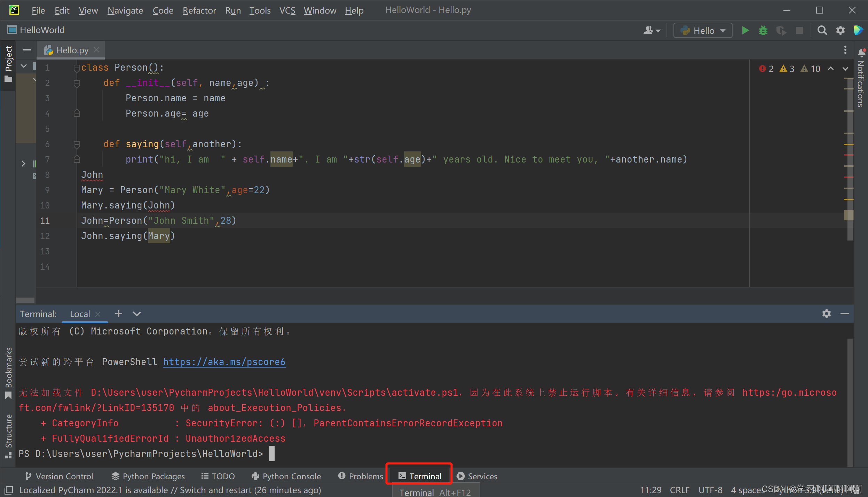This screenshot has width=868, height=497.
Task: Click the 11:29 cursor position indicator
Action: coord(650,490)
